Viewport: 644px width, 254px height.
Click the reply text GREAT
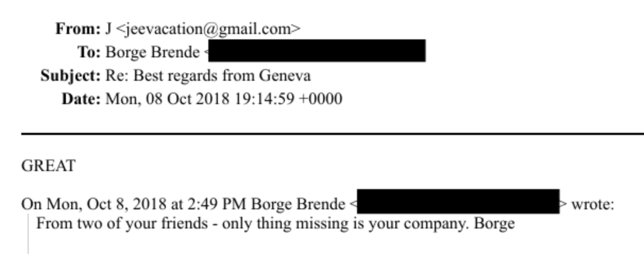pyautogui.click(x=48, y=166)
